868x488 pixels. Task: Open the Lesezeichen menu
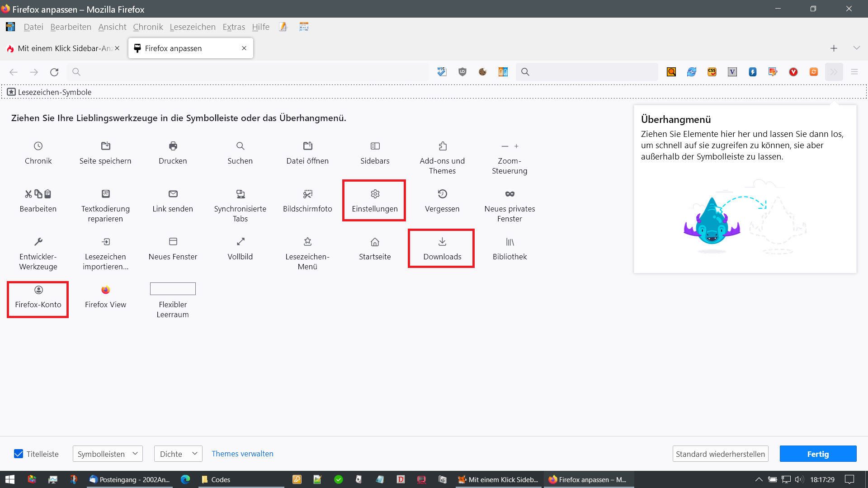pos(193,27)
